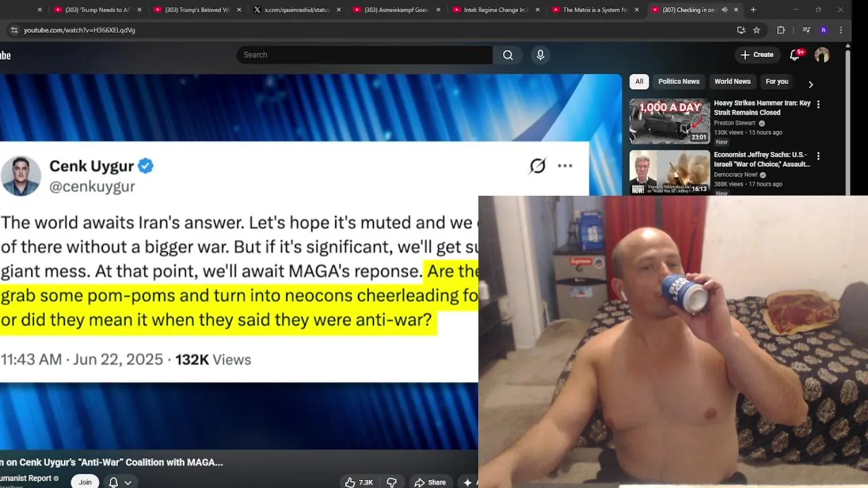View site information icon in address bar
The height and width of the screenshot is (488, 868).
click(14, 30)
